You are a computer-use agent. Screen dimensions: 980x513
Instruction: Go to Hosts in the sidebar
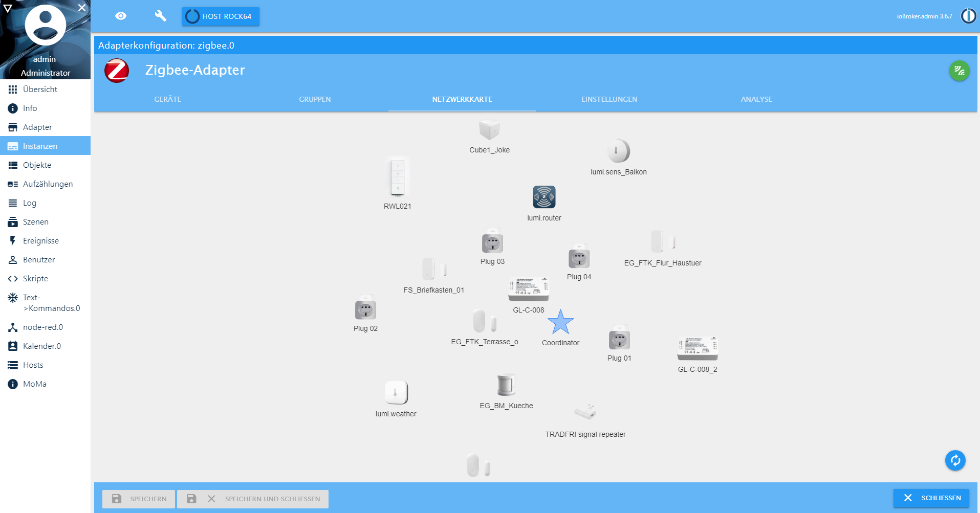click(x=45, y=365)
